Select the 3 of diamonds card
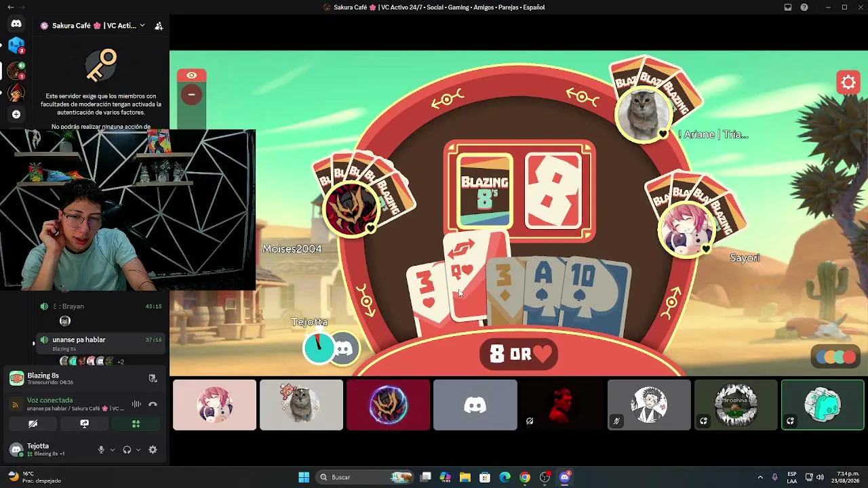The width and height of the screenshot is (868, 488). pos(505,291)
